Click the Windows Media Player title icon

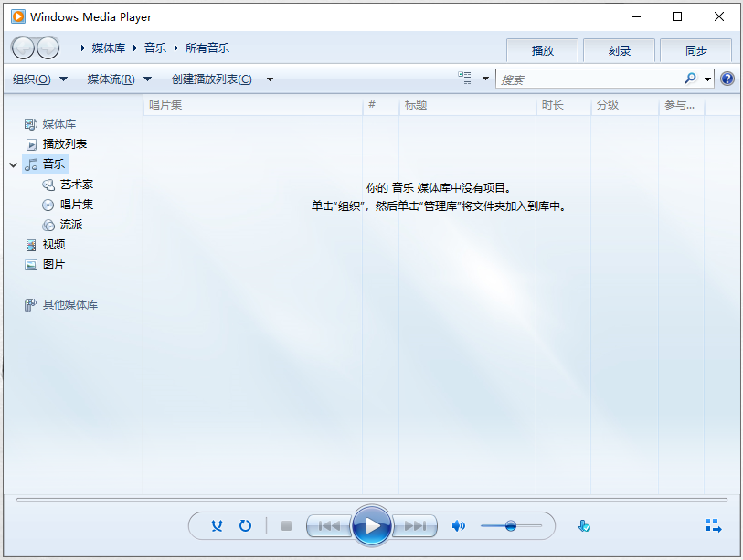18,16
